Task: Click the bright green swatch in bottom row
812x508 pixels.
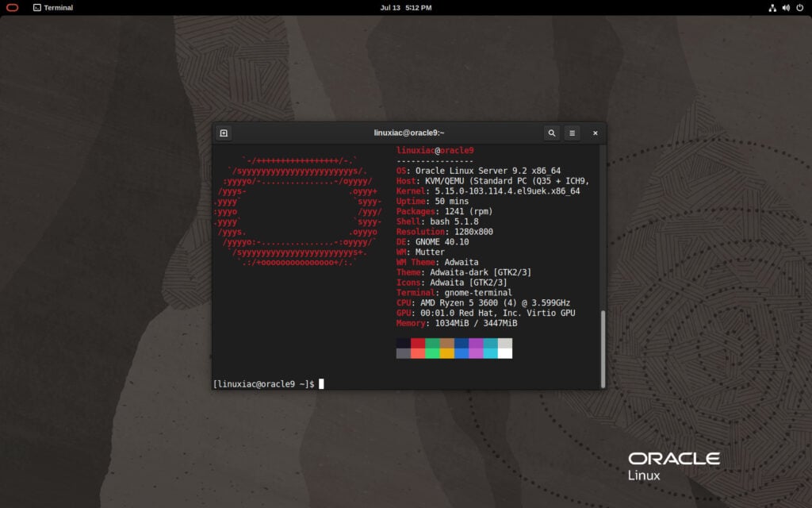Action: (x=432, y=353)
